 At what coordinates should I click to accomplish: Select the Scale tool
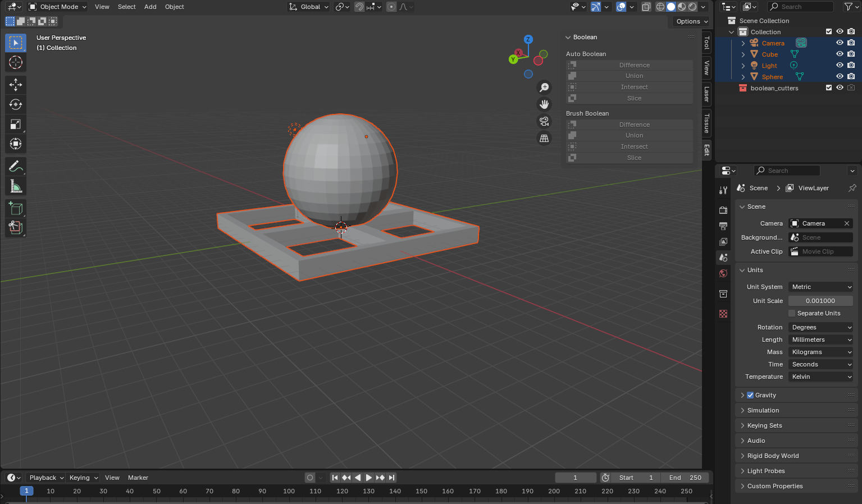point(16,124)
